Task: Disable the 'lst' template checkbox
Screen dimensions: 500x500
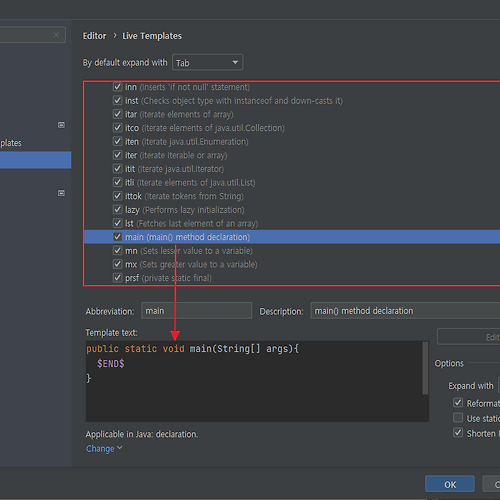Action: tap(117, 223)
